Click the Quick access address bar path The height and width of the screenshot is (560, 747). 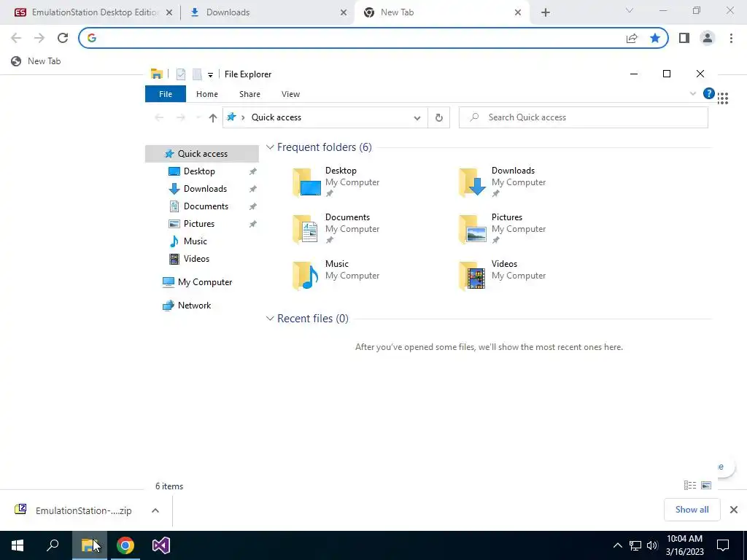point(276,117)
